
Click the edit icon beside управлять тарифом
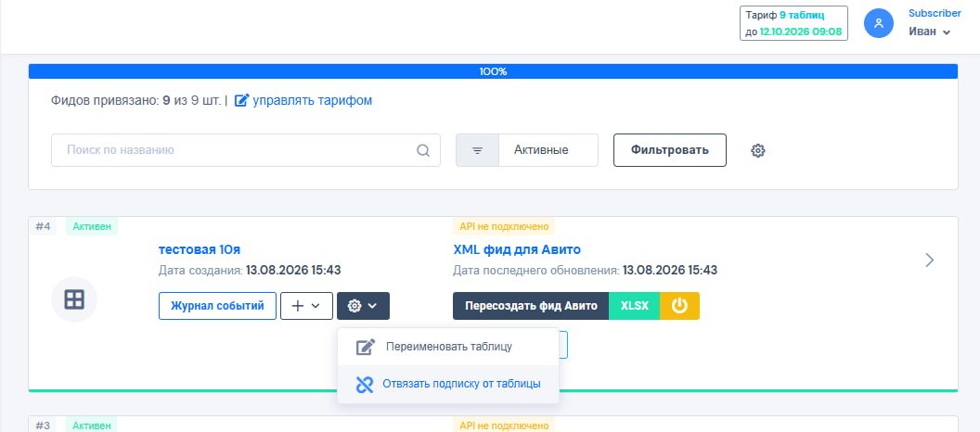241,100
